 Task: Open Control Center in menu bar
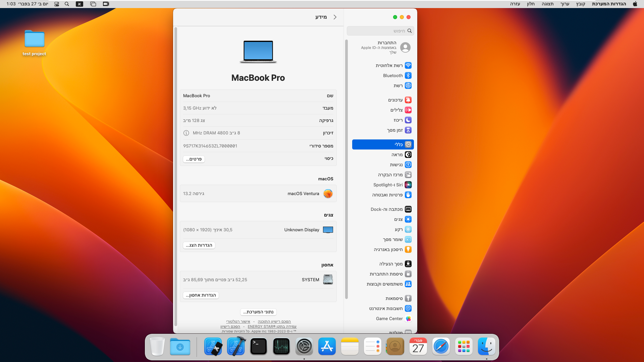point(56,4)
